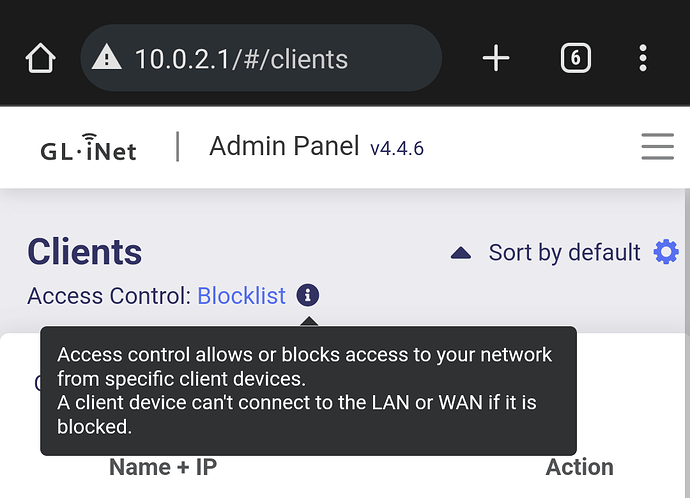The width and height of the screenshot is (690, 498).
Task: Click the 'Action' column header
Action: pyautogui.click(x=579, y=467)
